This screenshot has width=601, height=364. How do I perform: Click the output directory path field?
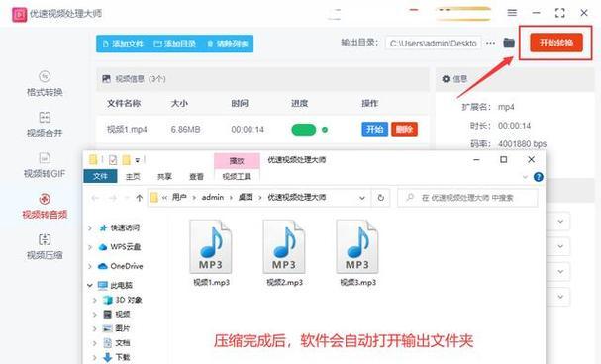[x=433, y=44]
